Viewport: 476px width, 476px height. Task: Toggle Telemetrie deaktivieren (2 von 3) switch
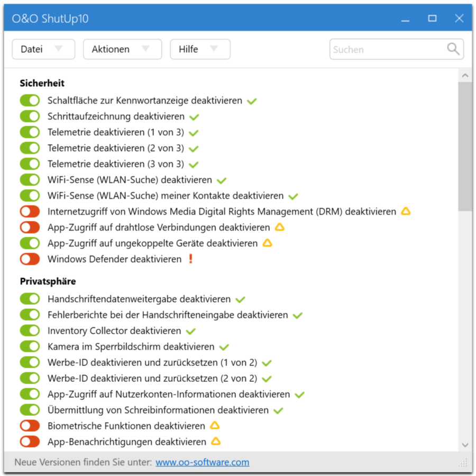pos(30,148)
